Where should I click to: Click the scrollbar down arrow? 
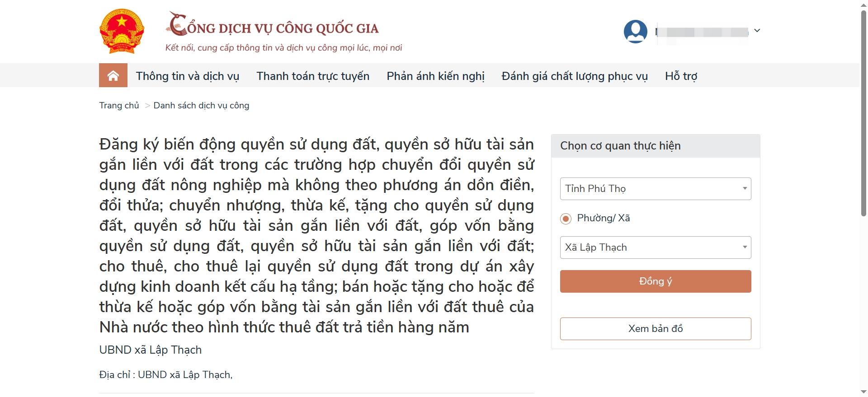coord(859,392)
